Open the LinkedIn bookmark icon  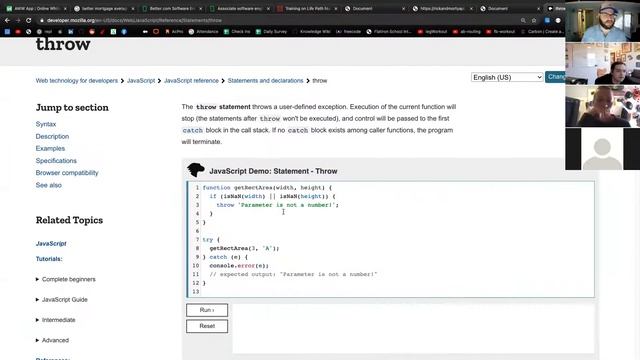(71, 31)
